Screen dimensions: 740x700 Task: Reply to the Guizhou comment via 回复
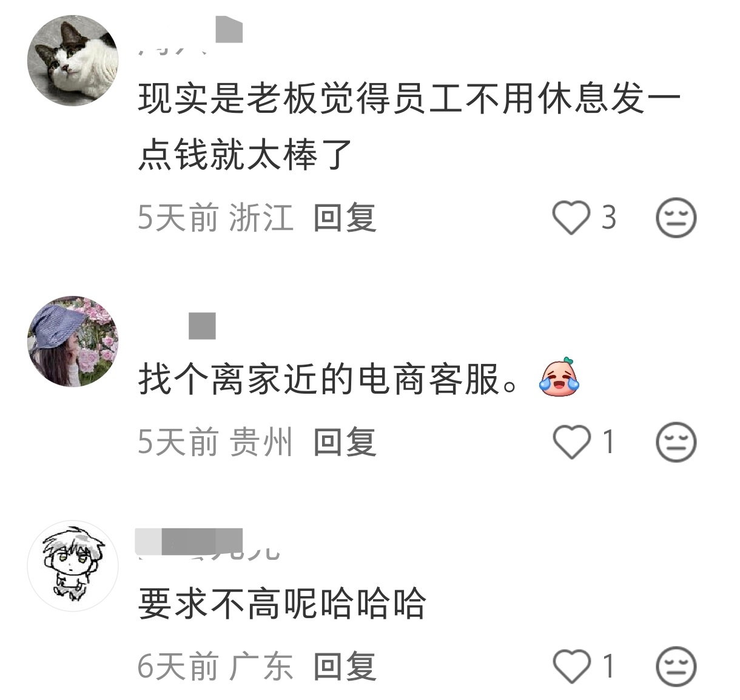[x=345, y=442]
